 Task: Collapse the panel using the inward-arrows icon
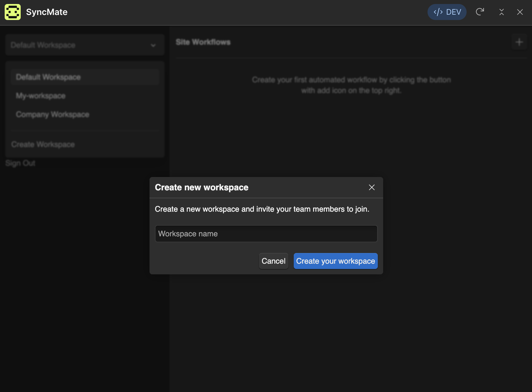[x=501, y=12]
